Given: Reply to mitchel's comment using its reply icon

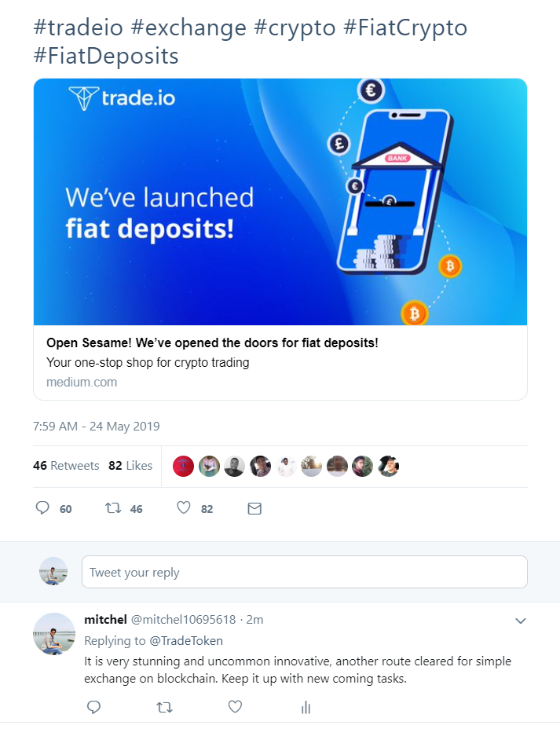Looking at the screenshot, I should point(93,707).
